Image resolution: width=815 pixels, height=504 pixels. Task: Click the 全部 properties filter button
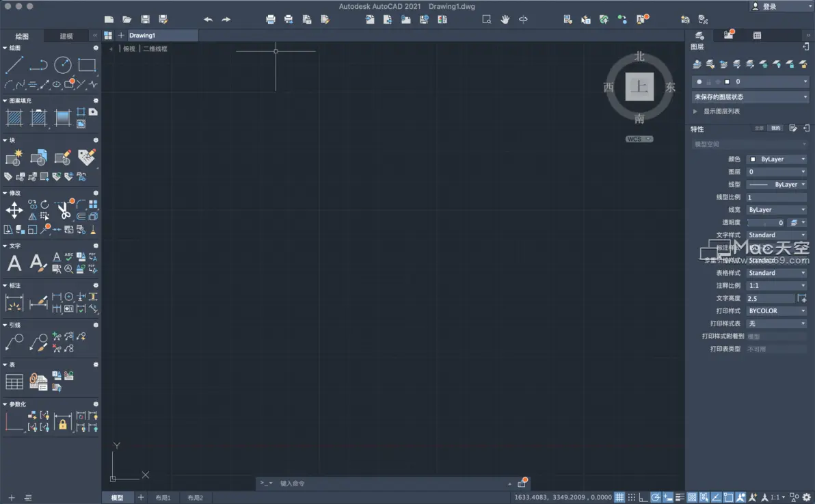[x=759, y=128]
